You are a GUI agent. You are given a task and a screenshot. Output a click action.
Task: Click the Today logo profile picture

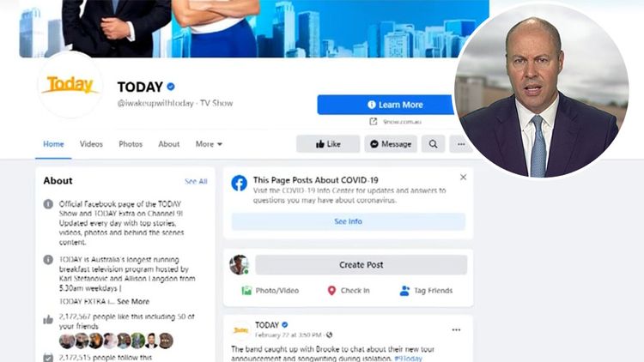(70, 85)
